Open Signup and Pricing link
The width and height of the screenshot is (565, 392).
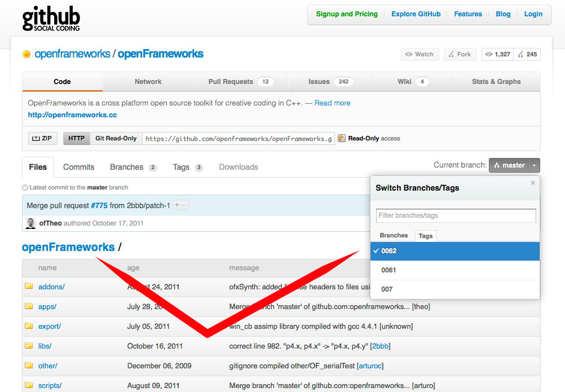347,14
